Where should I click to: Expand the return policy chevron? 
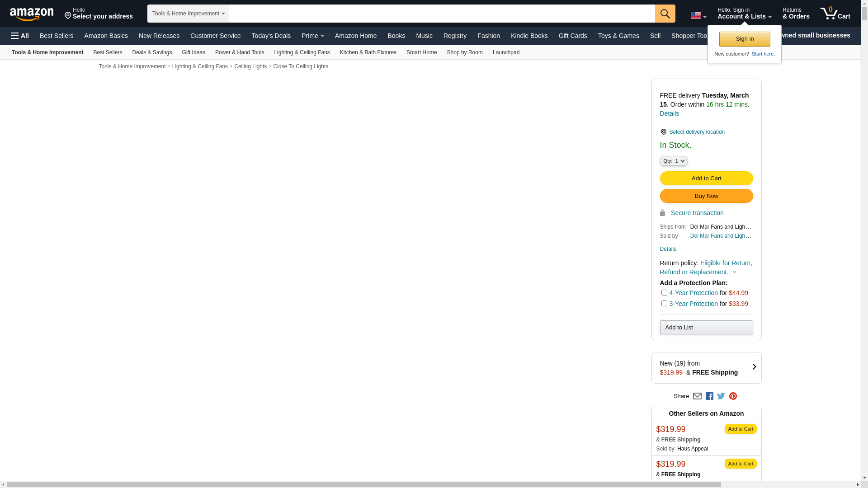pos(734,272)
